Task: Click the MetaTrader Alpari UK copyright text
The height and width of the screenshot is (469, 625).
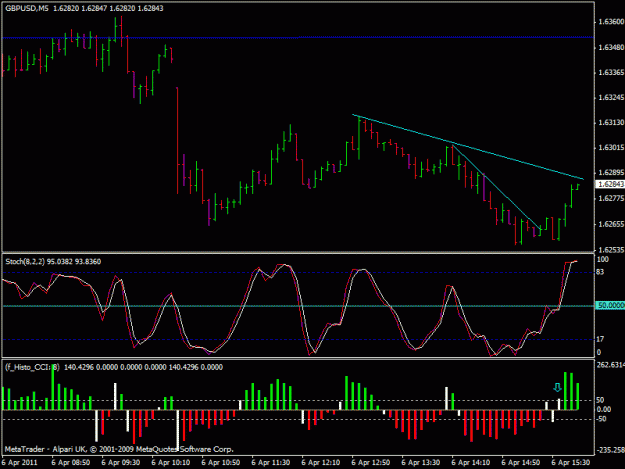Action: (119, 449)
